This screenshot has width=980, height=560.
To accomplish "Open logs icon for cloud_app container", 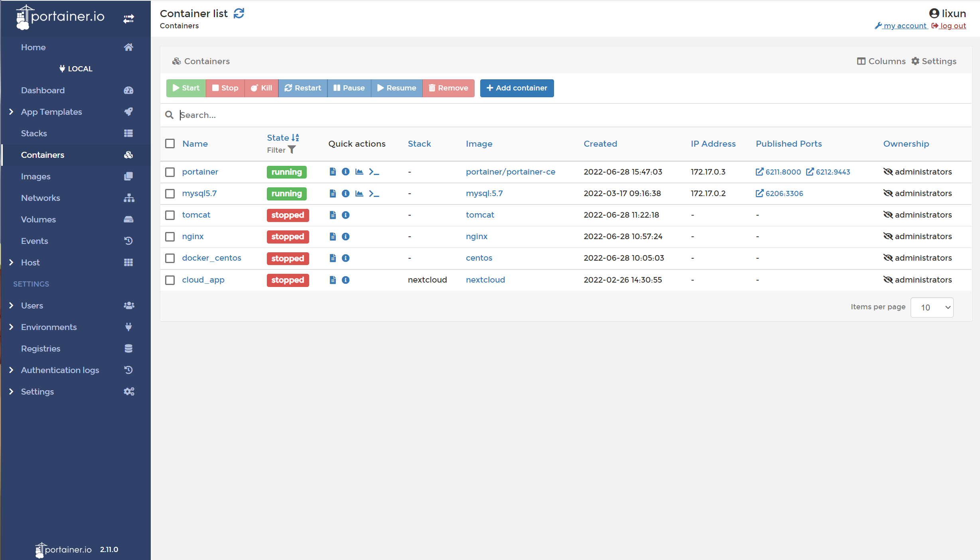I will [333, 280].
